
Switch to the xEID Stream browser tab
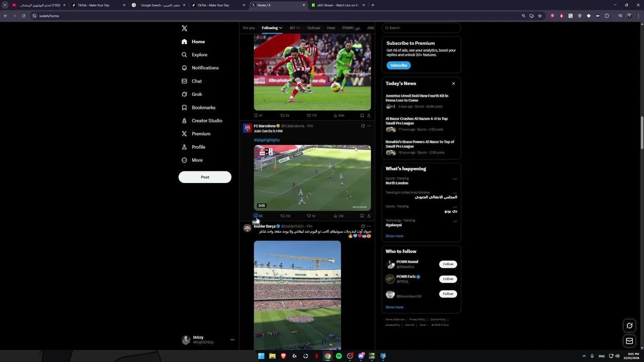[338, 5]
